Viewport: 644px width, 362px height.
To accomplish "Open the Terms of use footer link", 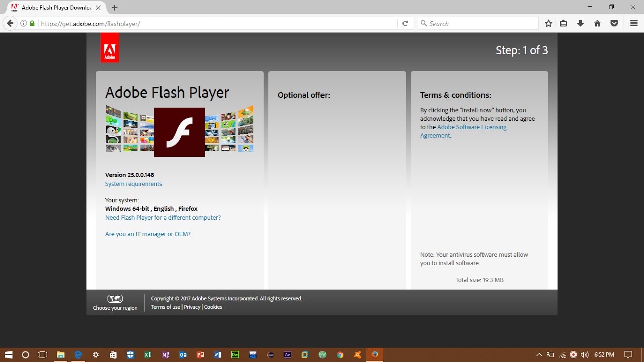I will tap(165, 307).
